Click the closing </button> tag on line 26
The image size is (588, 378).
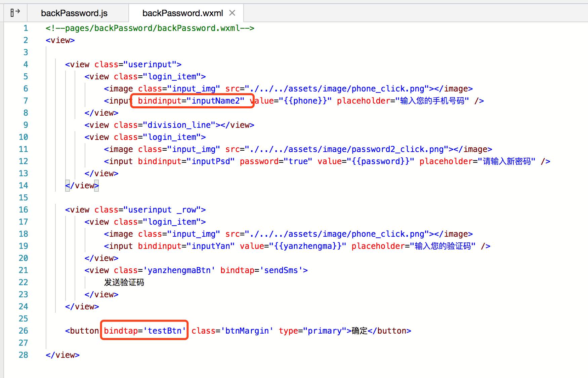pyautogui.click(x=389, y=331)
